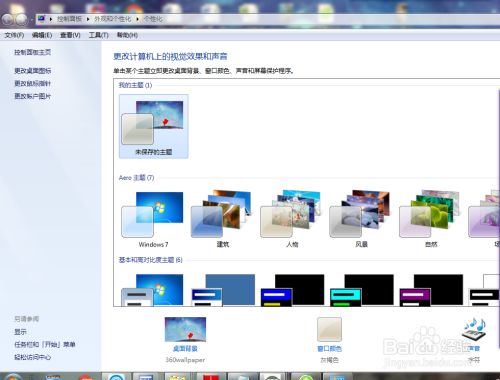The image size is (500, 380).
Task: Click 外观和个性化 in the address breadcrumb
Action: tap(113, 19)
